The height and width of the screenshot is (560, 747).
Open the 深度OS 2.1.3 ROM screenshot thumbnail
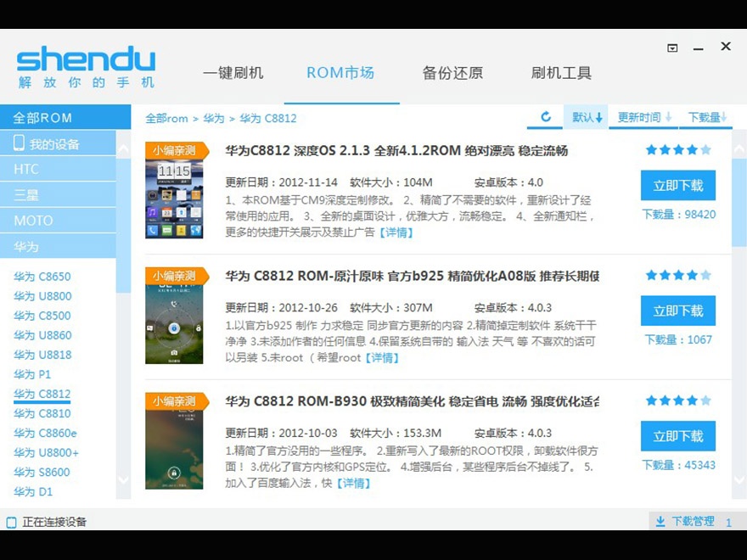coord(174,190)
